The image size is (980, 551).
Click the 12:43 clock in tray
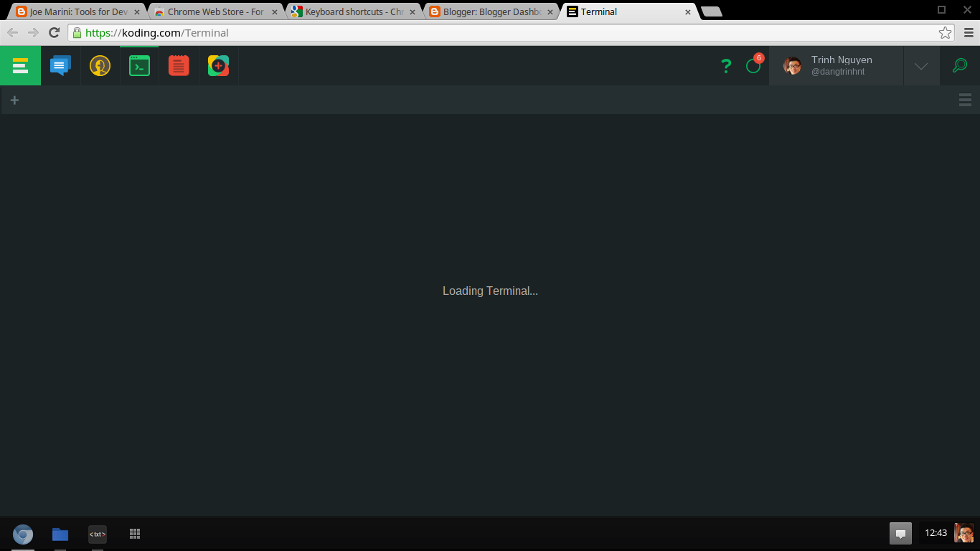[936, 533]
